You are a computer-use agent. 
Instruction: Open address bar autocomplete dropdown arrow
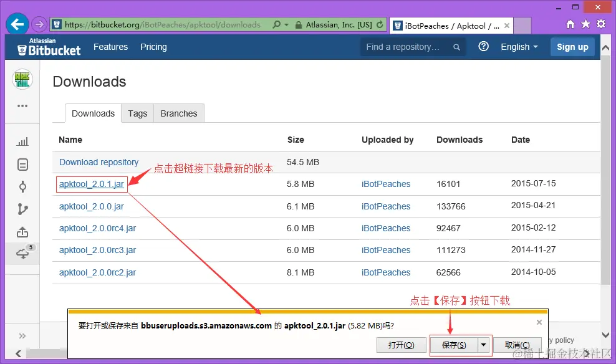[286, 25]
